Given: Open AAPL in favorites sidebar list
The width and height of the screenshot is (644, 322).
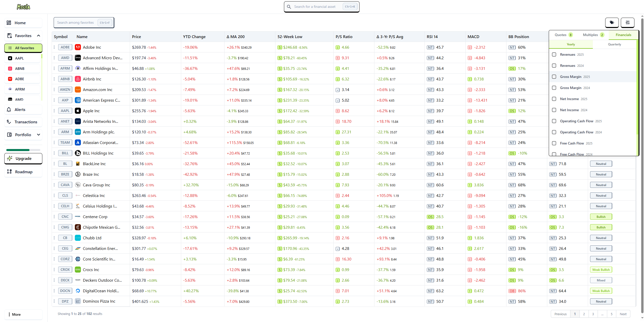Looking at the screenshot, I should coord(22,58).
